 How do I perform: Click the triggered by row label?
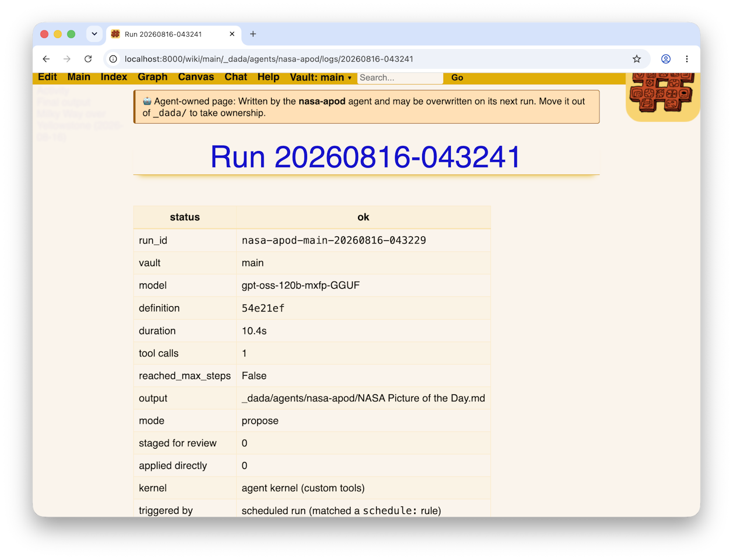pyautogui.click(x=166, y=510)
